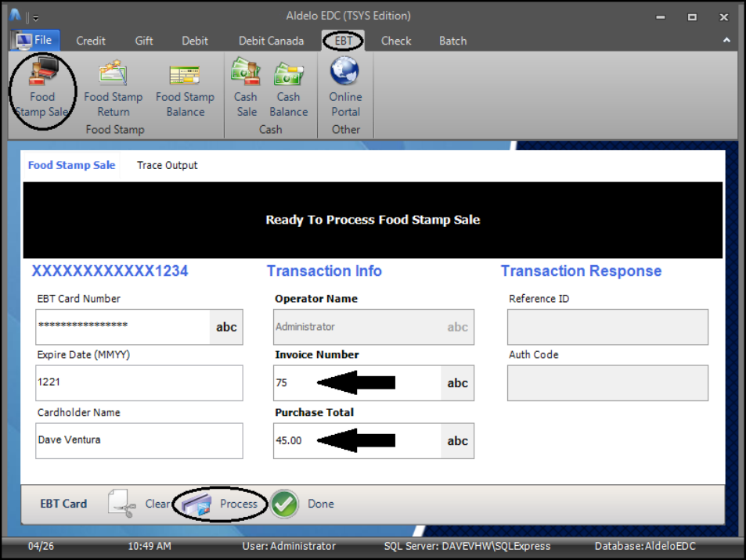Click the Aldelo app logo icon

pyautogui.click(x=15, y=16)
